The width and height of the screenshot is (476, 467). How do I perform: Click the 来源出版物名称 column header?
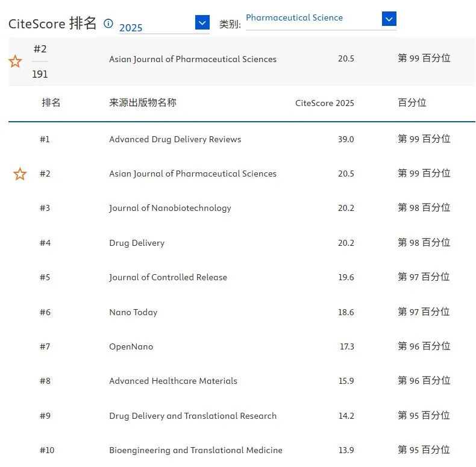143,102
